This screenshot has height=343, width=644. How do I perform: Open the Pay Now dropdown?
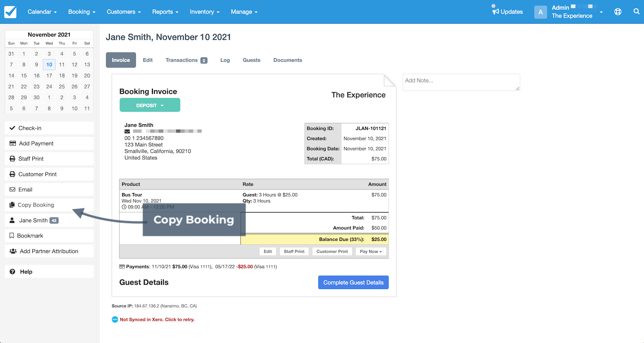[x=371, y=251]
